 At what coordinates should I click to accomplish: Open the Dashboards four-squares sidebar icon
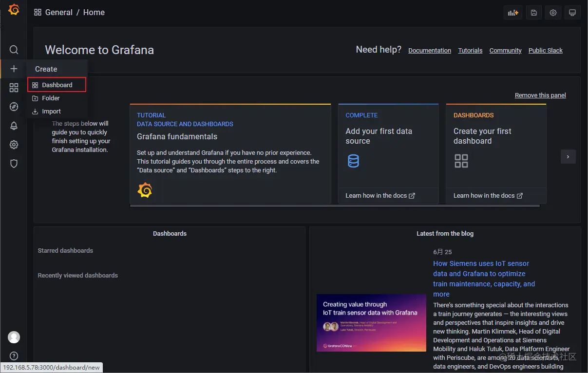click(x=14, y=88)
